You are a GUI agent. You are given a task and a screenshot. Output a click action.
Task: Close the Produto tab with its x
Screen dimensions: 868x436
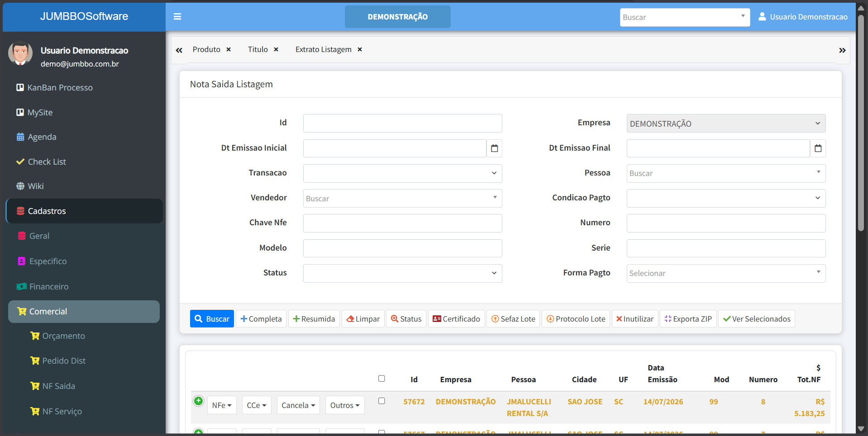229,49
